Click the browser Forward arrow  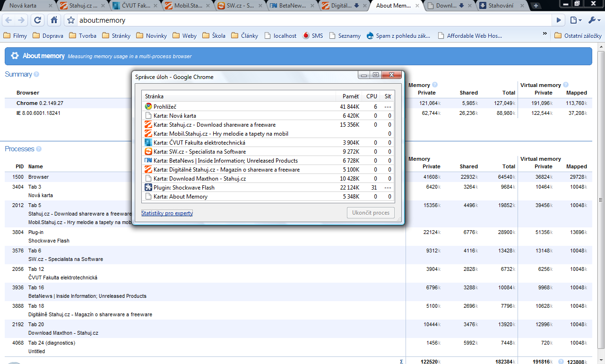point(21,20)
